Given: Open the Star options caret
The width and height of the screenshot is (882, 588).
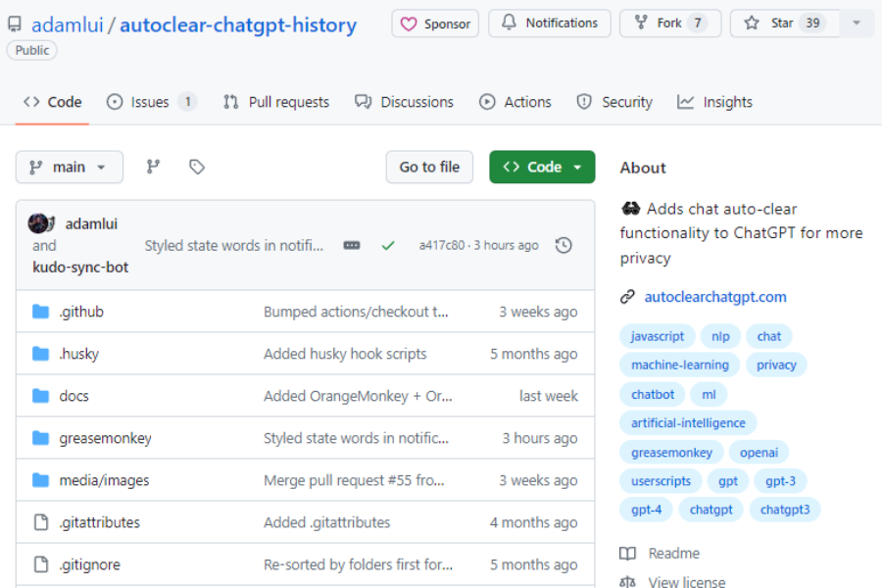Looking at the screenshot, I should click(x=857, y=23).
